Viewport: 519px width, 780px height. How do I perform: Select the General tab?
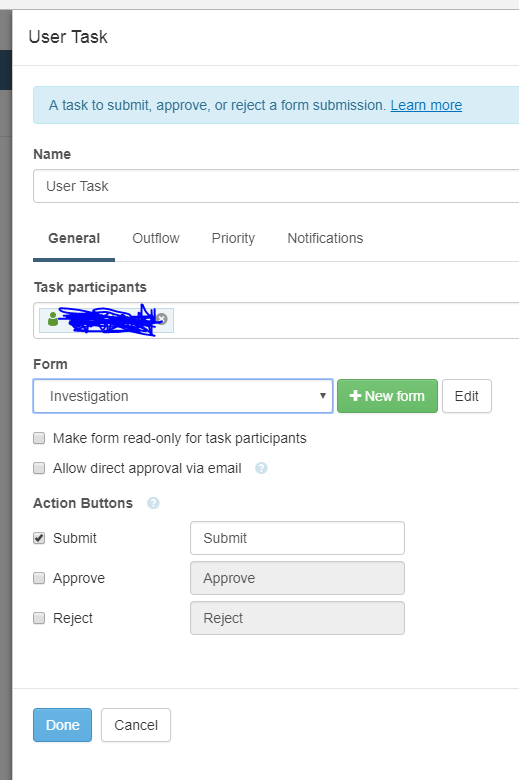(x=74, y=238)
